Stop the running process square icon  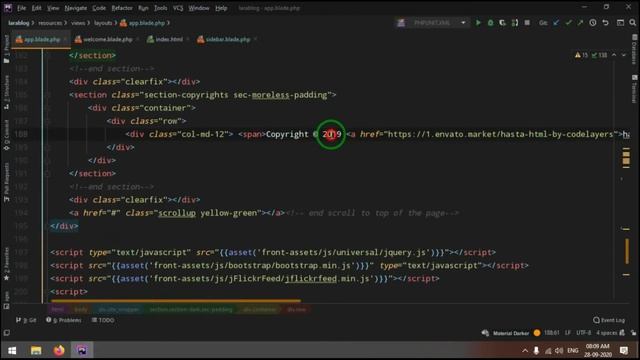(x=527, y=23)
